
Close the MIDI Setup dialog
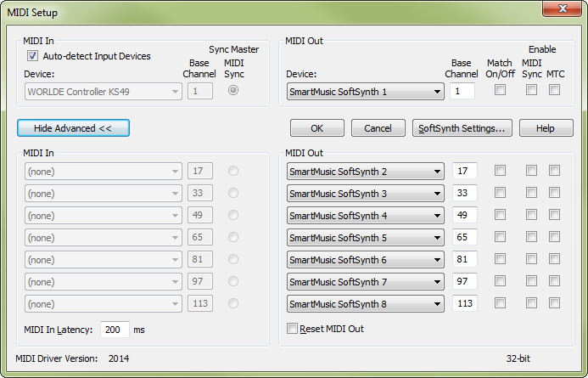click(563, 8)
